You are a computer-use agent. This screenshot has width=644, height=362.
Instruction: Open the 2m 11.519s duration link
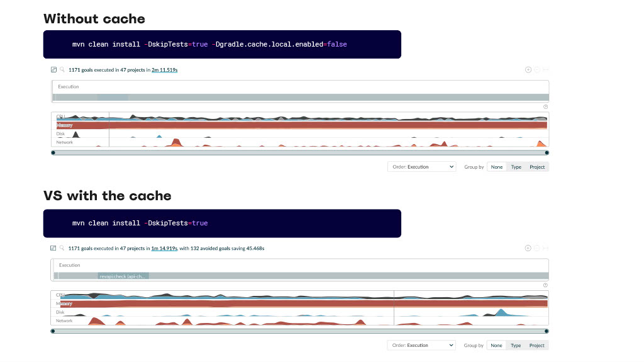tap(164, 70)
